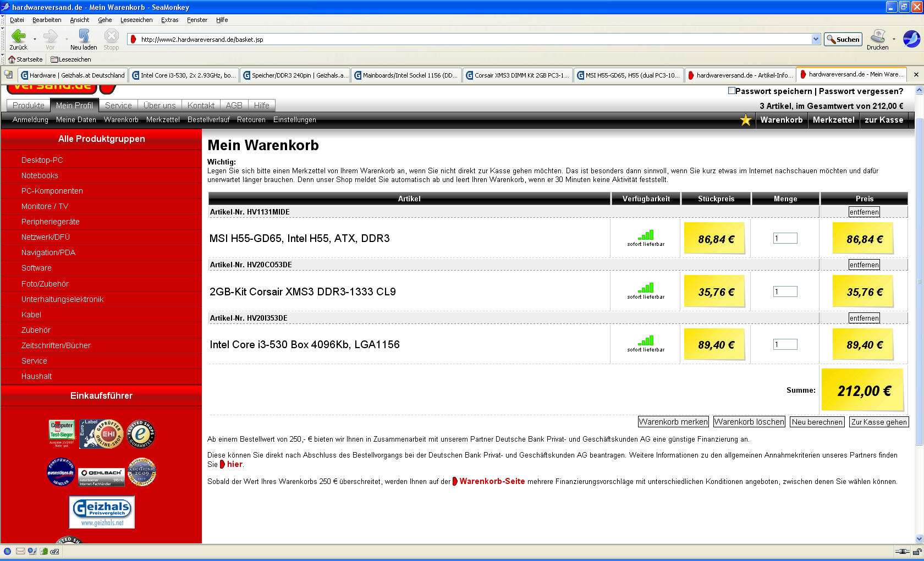Click the Suchen search button
924x561 pixels.
(843, 39)
